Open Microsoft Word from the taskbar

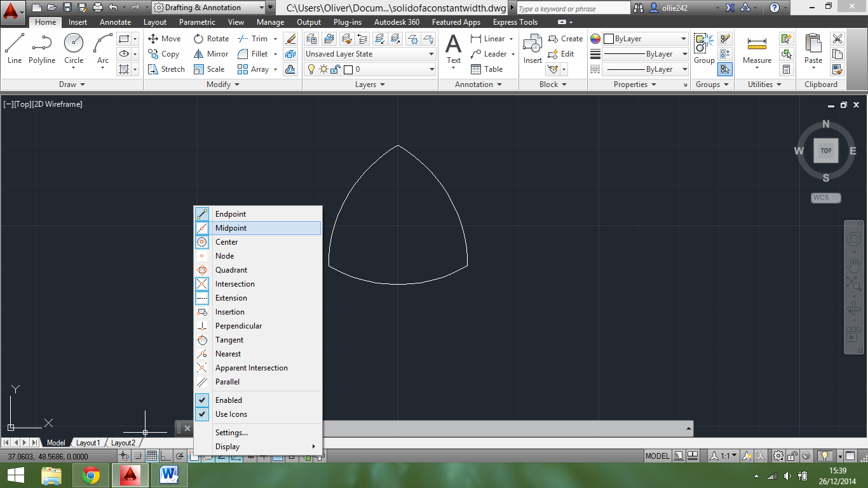[x=170, y=475]
